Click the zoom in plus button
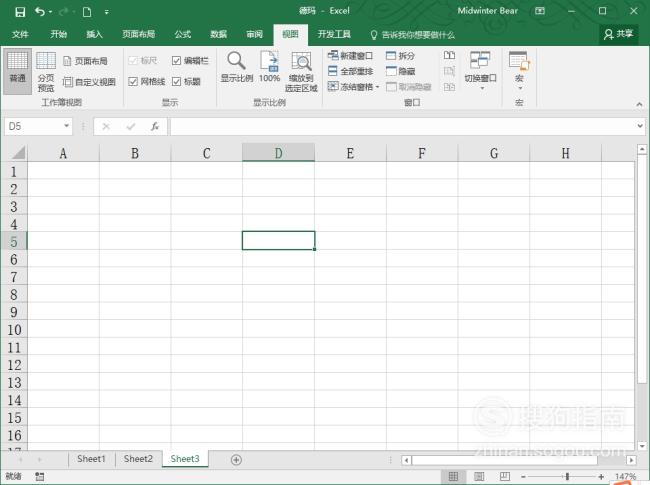This screenshot has height=485, width=650. tap(601, 477)
